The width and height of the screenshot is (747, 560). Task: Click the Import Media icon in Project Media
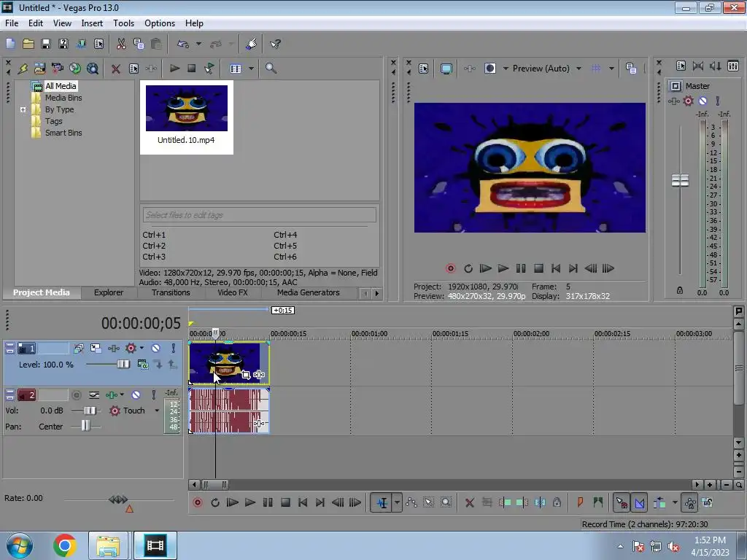[39, 69]
